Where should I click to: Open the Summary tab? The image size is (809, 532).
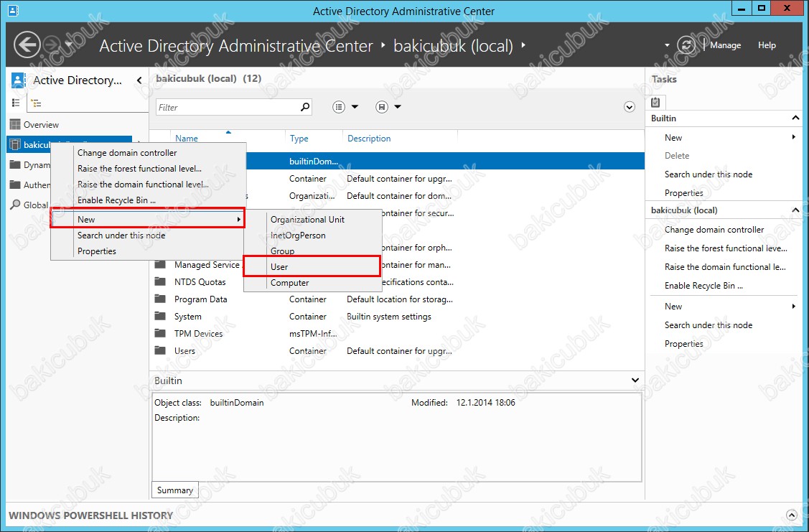(x=175, y=490)
